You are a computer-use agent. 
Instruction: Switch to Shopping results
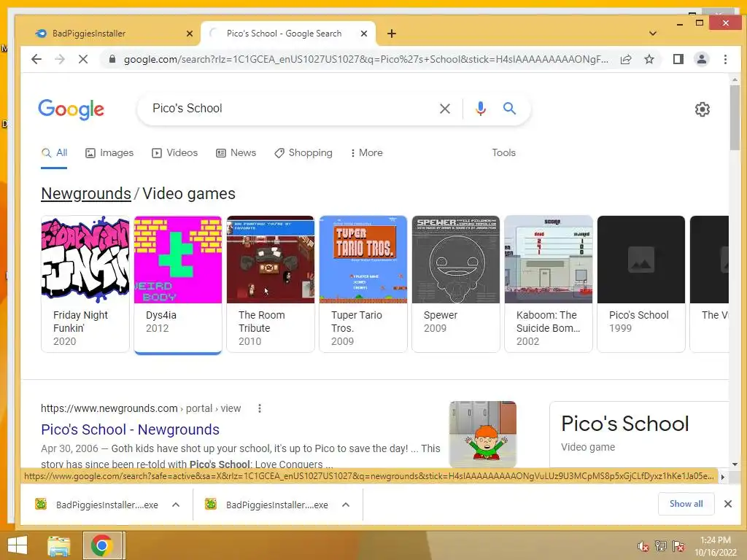303,153
